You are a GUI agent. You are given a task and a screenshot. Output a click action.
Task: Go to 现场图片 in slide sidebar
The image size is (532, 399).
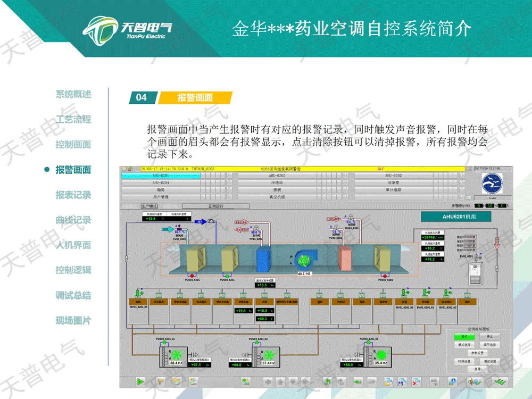coord(73,321)
